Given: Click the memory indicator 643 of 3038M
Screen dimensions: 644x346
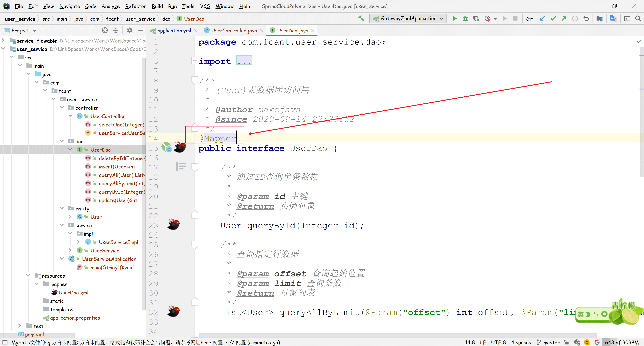Looking at the screenshot, I should 622,342.
